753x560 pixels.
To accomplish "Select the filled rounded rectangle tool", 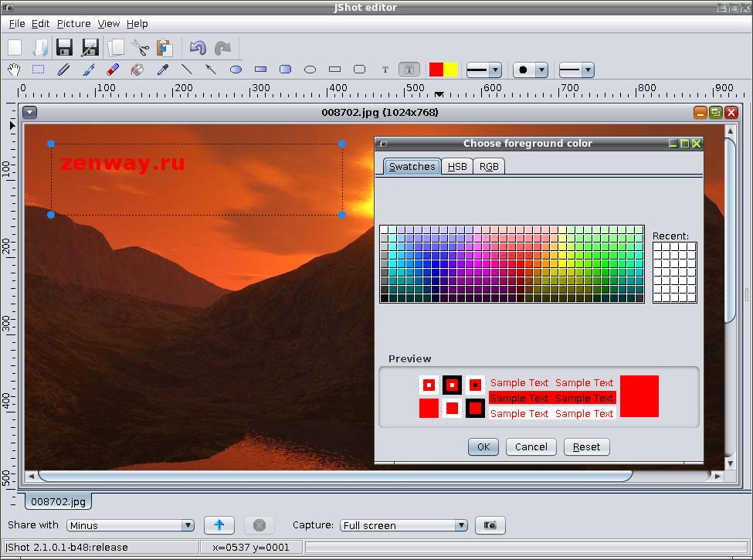I will (285, 70).
